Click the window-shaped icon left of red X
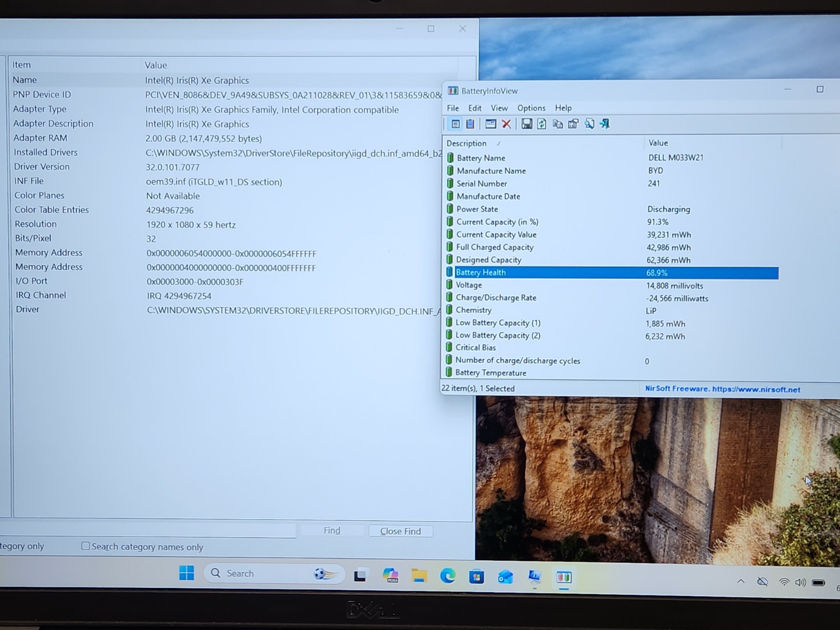This screenshot has width=840, height=630. pyautogui.click(x=491, y=124)
